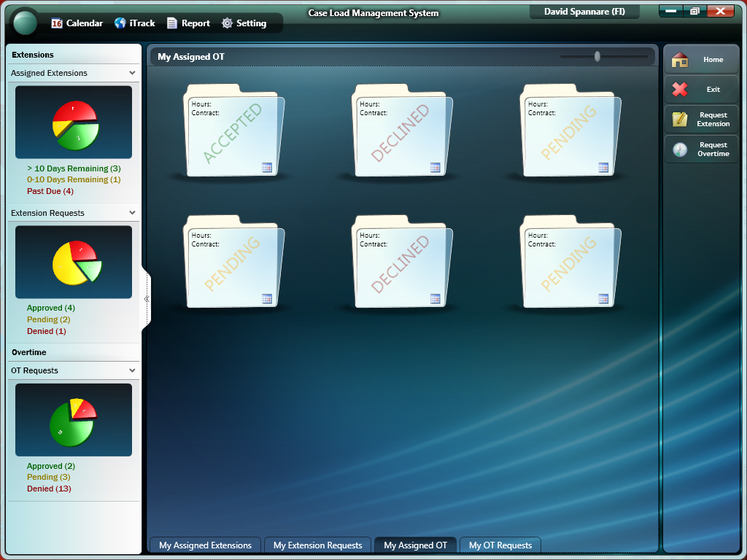Screen dimensions: 747x560
Task: Click the green orb application button
Action: (26, 22)
